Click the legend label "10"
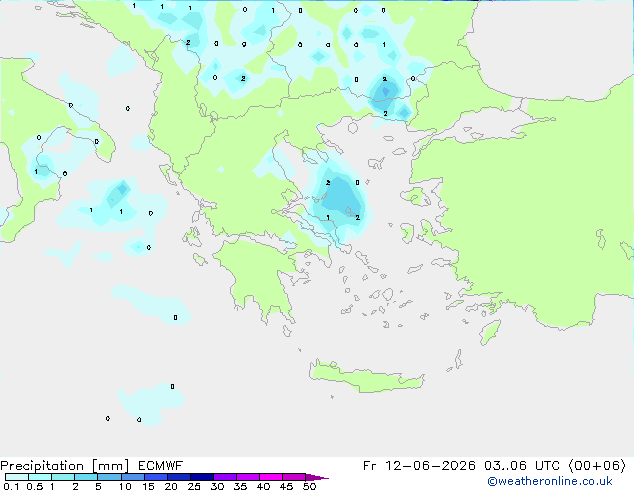This screenshot has width=634, height=490. pos(125,486)
